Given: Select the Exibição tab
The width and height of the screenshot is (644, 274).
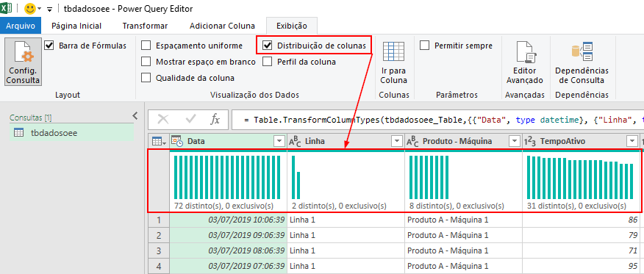Looking at the screenshot, I should [x=292, y=26].
